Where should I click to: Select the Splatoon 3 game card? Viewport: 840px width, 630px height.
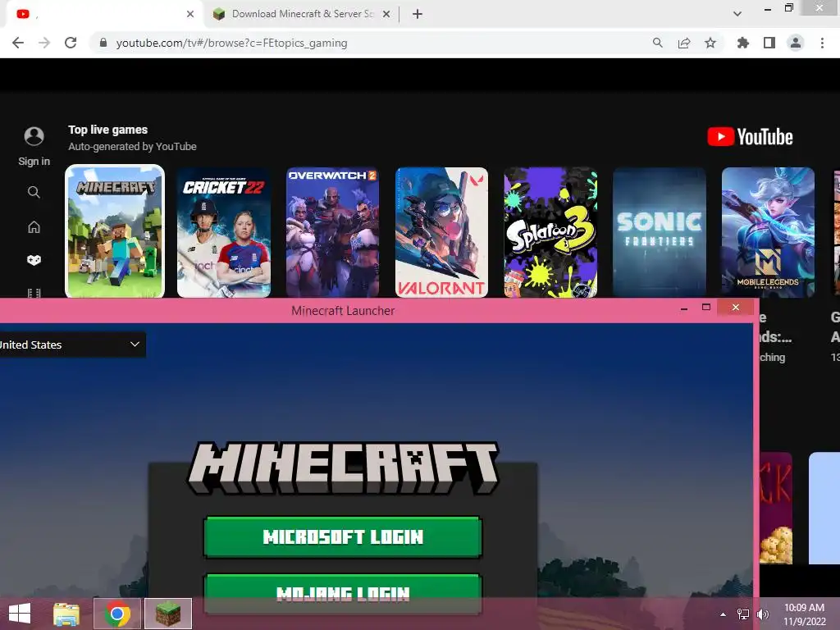click(x=550, y=232)
